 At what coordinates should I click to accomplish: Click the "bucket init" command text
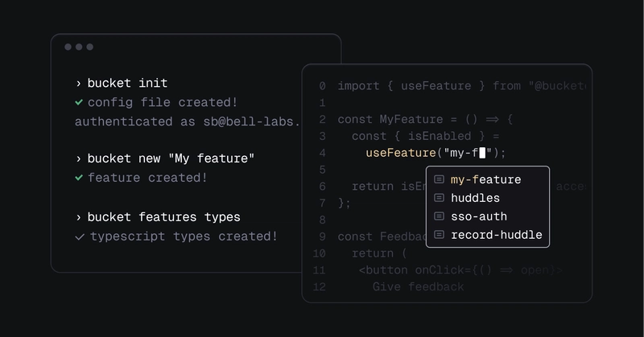(127, 84)
